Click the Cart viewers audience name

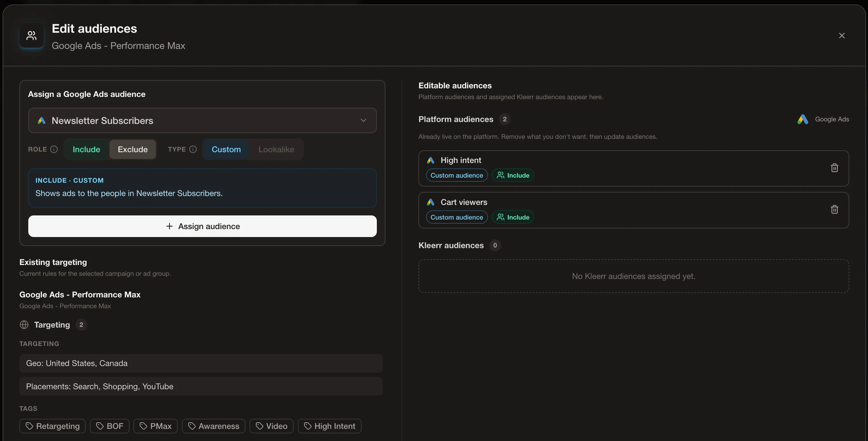click(x=464, y=202)
